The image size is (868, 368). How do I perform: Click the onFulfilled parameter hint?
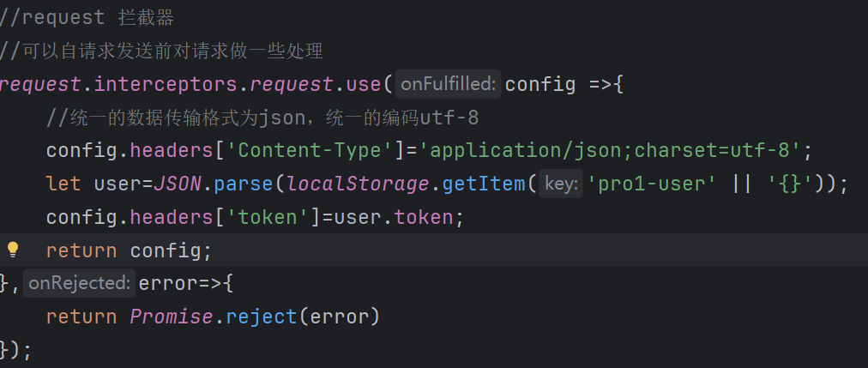[x=449, y=84]
